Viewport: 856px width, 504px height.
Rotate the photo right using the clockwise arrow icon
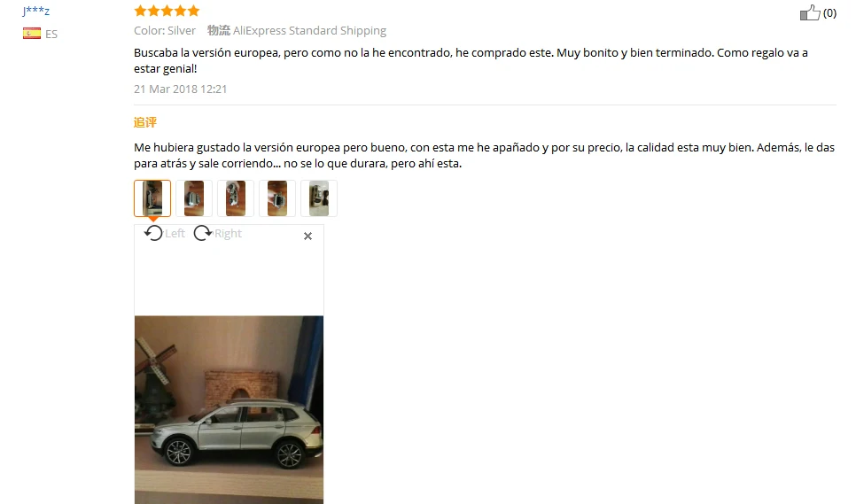203,233
